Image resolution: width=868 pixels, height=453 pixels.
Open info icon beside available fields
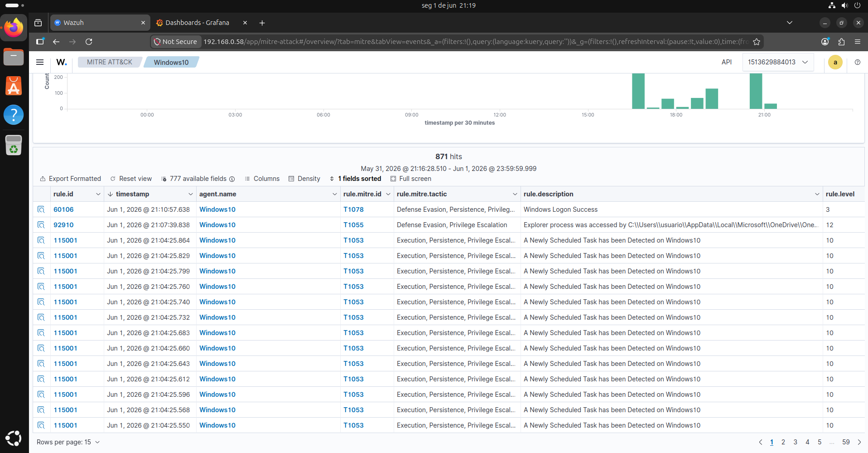pyautogui.click(x=232, y=179)
